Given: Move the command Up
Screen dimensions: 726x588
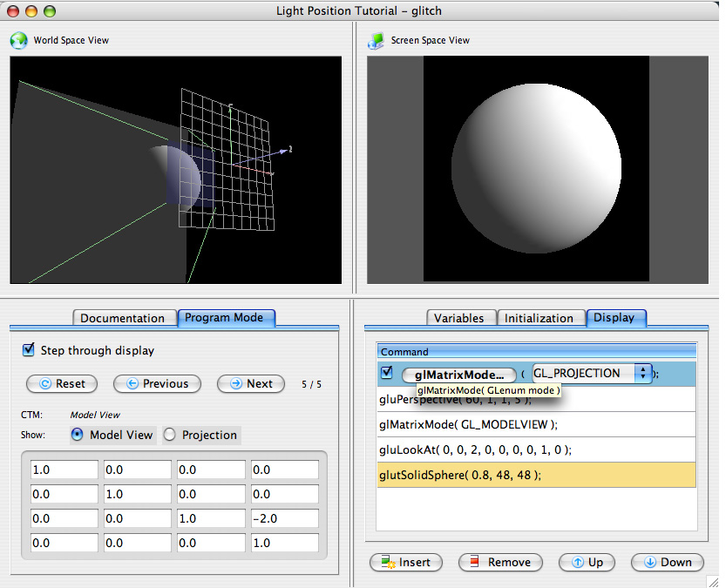Looking at the screenshot, I should (x=587, y=562).
